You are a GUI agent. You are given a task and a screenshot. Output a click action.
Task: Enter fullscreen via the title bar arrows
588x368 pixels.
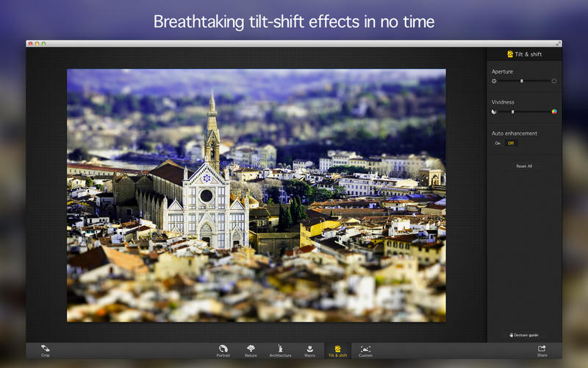click(x=558, y=44)
